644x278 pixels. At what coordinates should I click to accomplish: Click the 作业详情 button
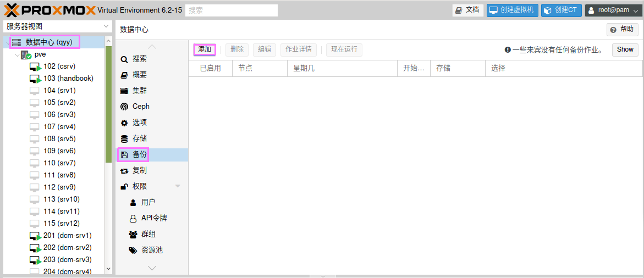tap(299, 49)
